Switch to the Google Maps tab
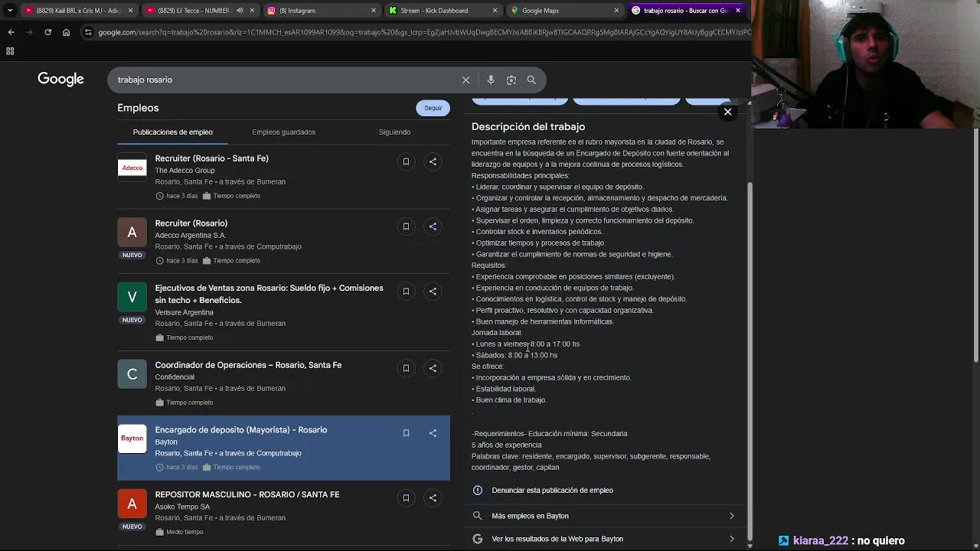 (564, 11)
